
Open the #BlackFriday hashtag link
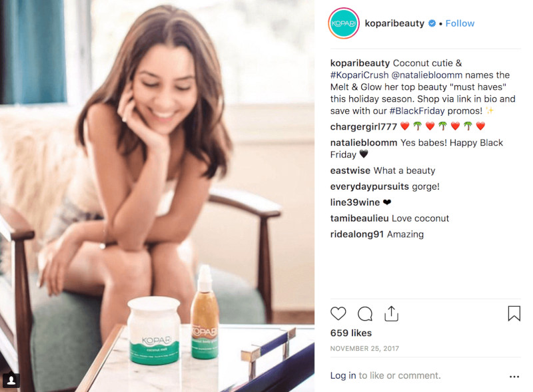417,111
